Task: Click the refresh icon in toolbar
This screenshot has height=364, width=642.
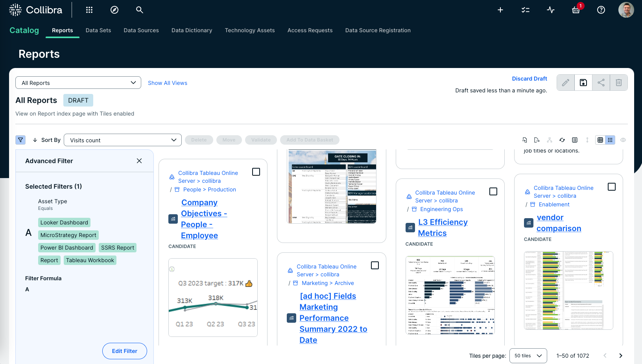Action: (x=562, y=140)
